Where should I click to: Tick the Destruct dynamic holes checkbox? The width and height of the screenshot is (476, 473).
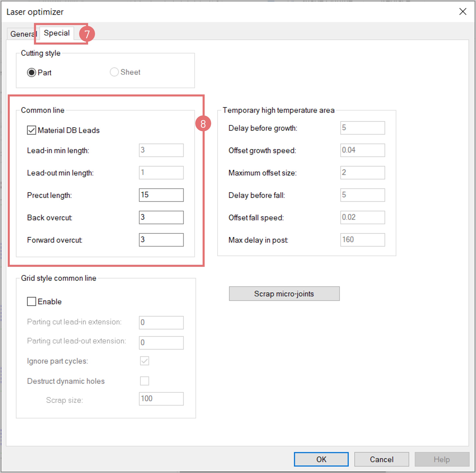[x=144, y=381]
